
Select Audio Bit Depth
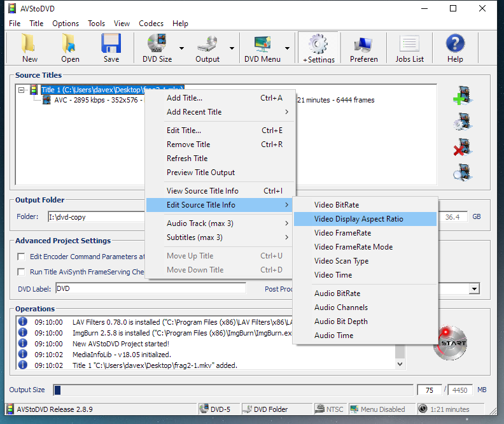pyautogui.click(x=365, y=322)
